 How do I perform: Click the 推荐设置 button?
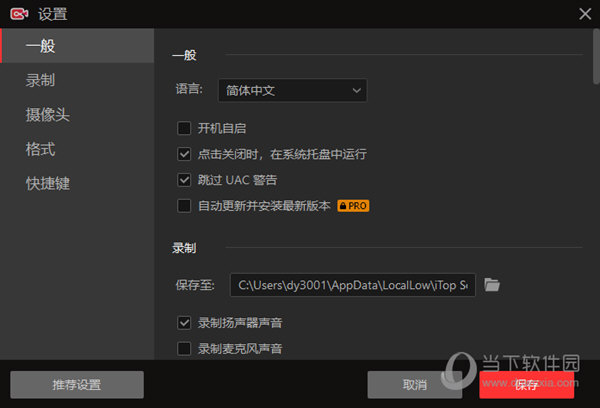pyautogui.click(x=77, y=385)
